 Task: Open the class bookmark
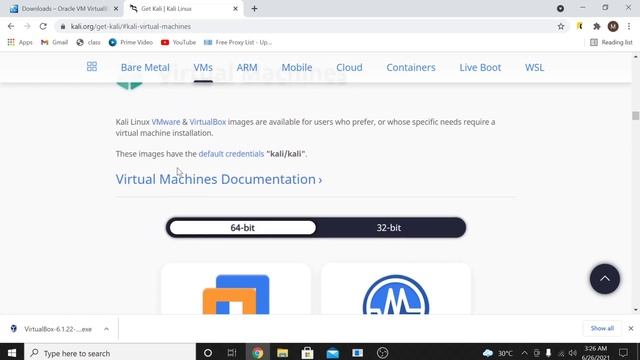pos(89,42)
